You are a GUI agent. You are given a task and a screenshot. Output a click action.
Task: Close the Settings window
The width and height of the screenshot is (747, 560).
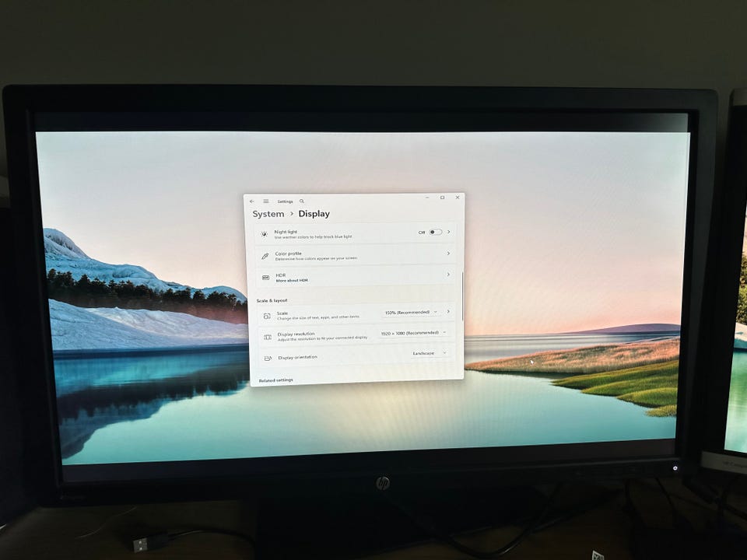click(x=458, y=197)
